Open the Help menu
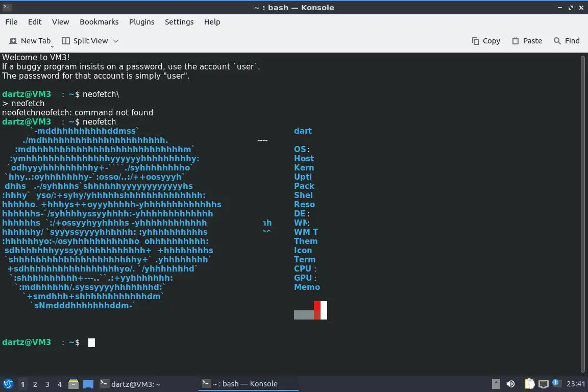Screen dimensions: 588x392 tap(212, 22)
